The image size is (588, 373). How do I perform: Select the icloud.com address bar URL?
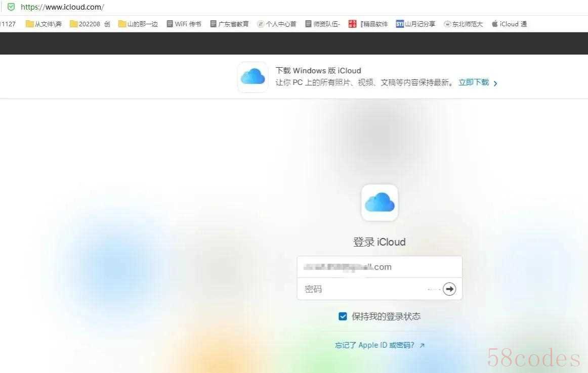tap(62, 7)
